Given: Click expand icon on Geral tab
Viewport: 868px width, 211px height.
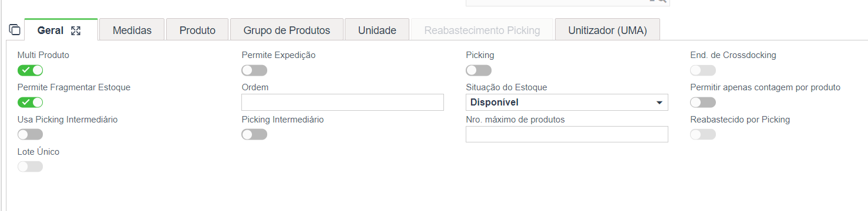Looking at the screenshot, I should [x=75, y=30].
